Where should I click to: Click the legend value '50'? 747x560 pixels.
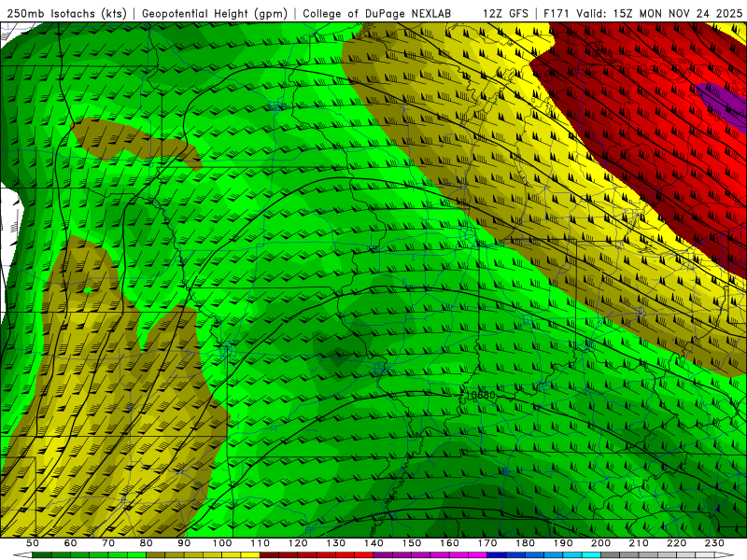coord(33,543)
